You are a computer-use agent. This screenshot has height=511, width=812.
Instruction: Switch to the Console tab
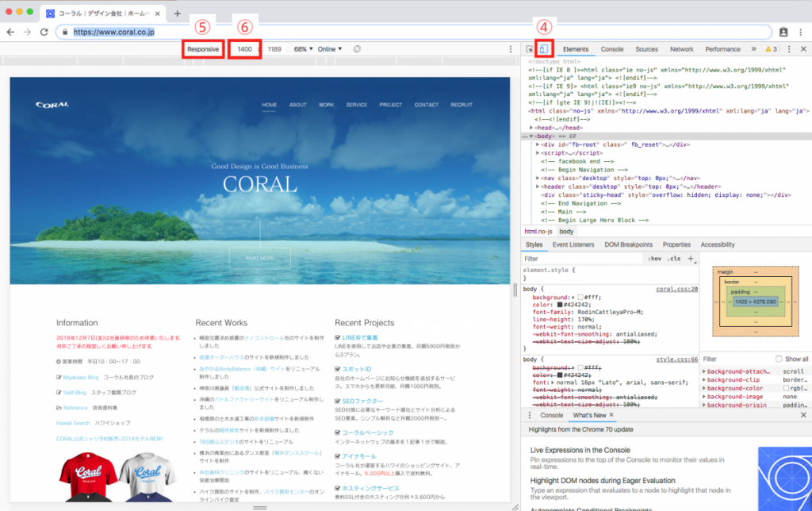(x=612, y=49)
